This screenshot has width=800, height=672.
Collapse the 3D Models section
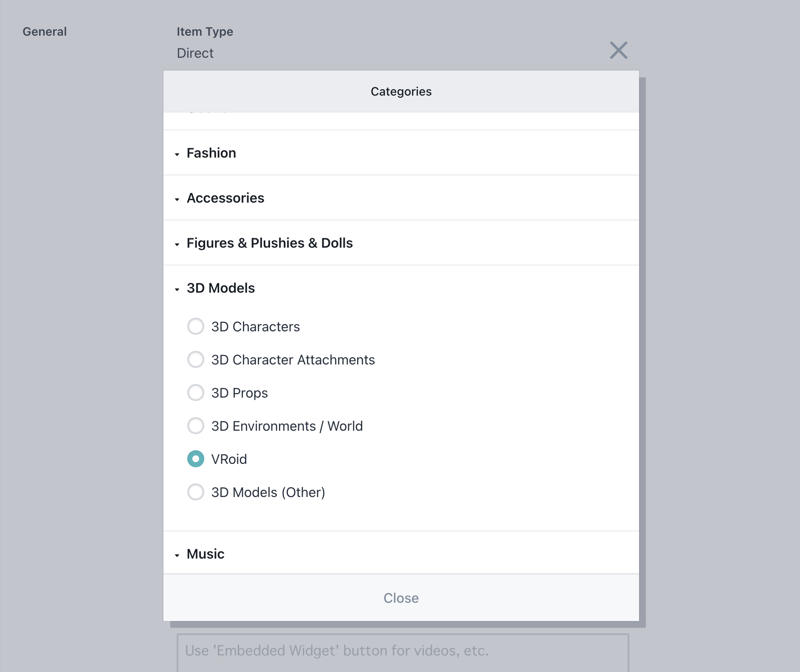click(x=401, y=288)
